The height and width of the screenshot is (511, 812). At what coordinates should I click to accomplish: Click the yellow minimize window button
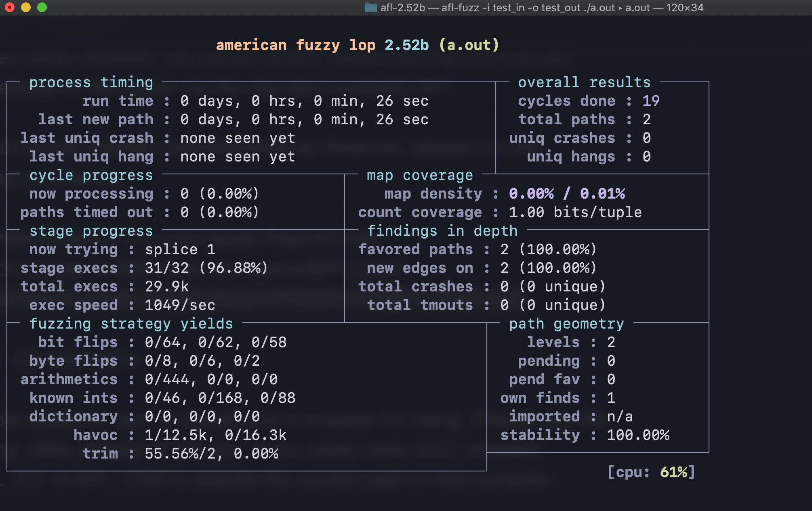[x=26, y=7]
